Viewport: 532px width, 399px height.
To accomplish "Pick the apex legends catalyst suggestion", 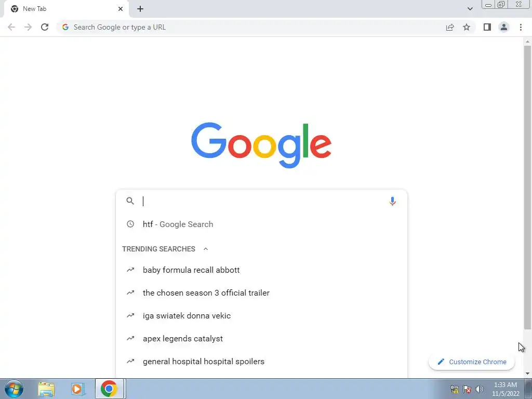I will click(261, 339).
